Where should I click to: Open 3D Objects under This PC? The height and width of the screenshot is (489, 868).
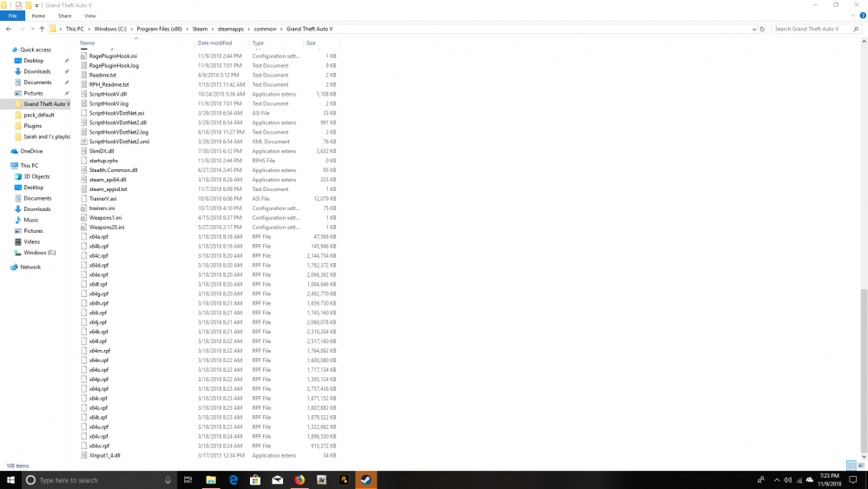click(x=36, y=176)
